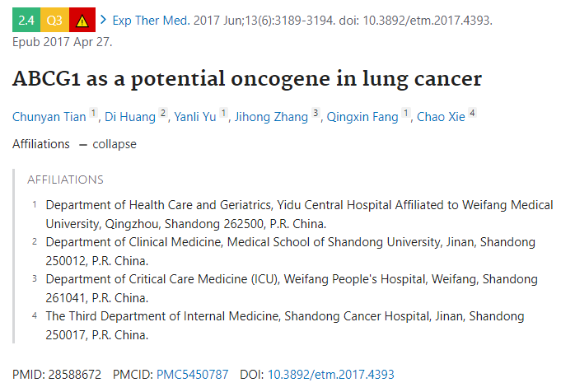Click affiliation superscript 4 next to Chao Xie
The image size is (561, 392).
point(472,113)
